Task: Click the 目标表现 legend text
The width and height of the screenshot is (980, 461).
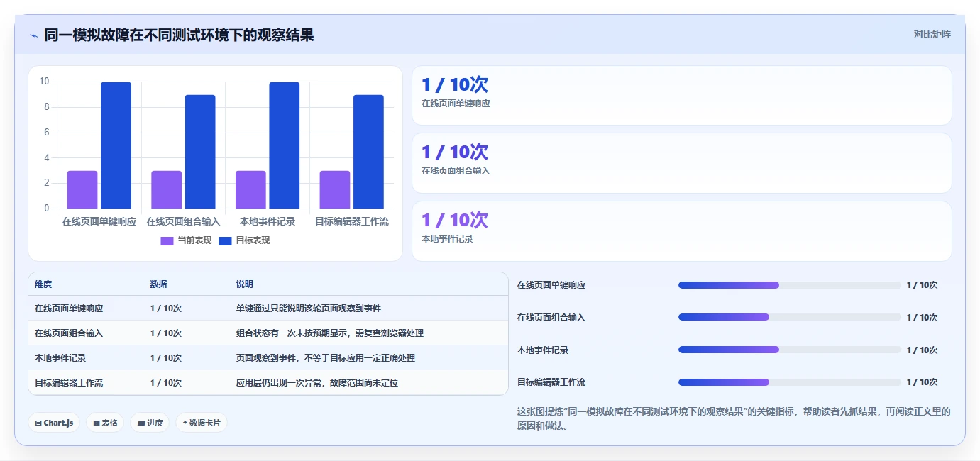Action: click(253, 240)
